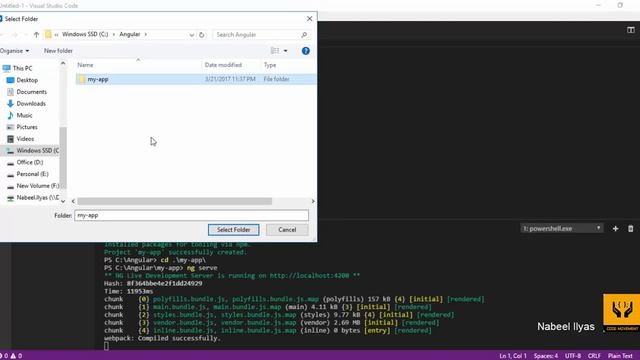This screenshot has height=360, width=640.
Task: Expand chevron after Angular breadcrumb
Action: point(146,34)
